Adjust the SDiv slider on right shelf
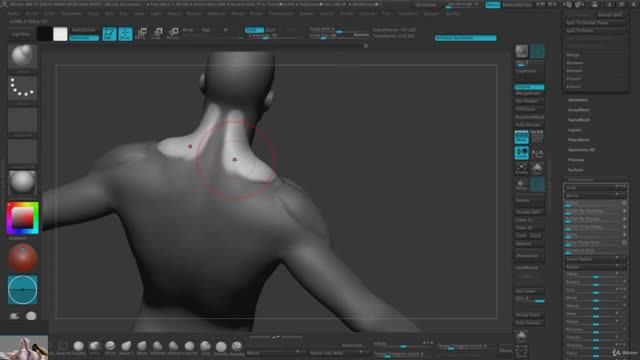 (529, 299)
